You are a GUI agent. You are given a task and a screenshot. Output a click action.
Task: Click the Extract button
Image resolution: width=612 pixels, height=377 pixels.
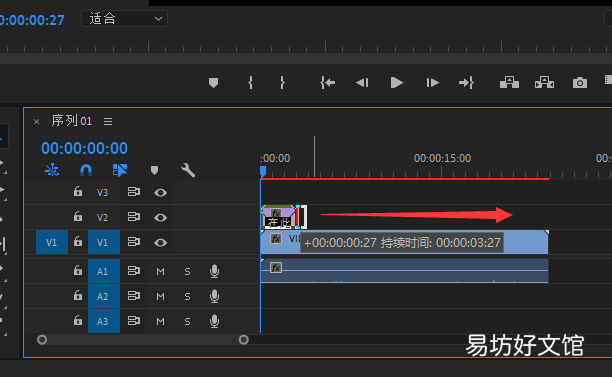tap(544, 82)
